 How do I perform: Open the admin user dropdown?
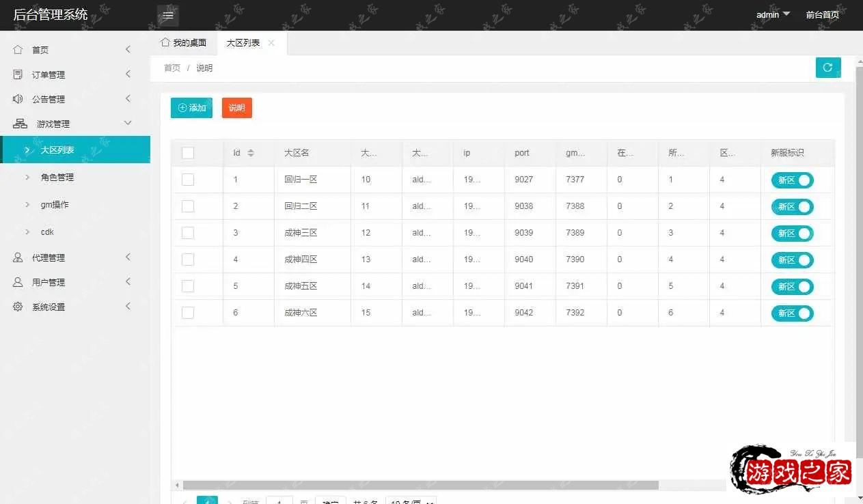(773, 14)
